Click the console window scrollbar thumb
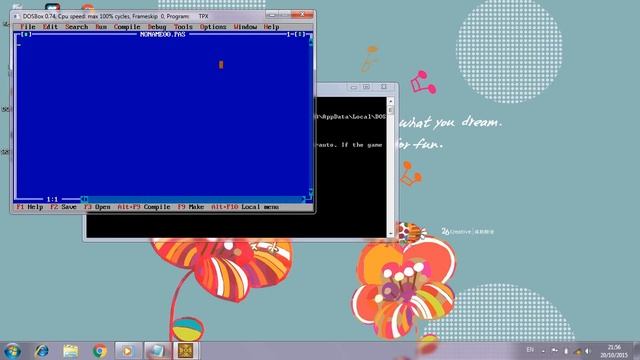The height and width of the screenshot is (360, 640). point(391,110)
